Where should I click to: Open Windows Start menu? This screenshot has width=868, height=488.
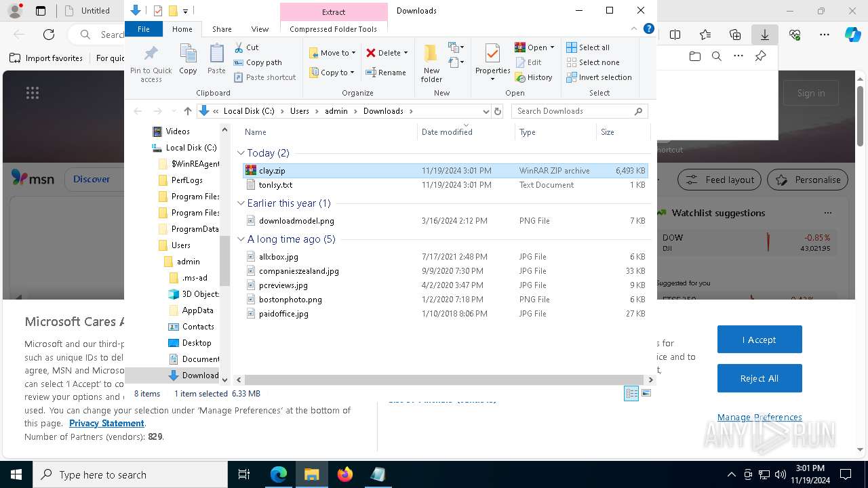click(x=16, y=474)
